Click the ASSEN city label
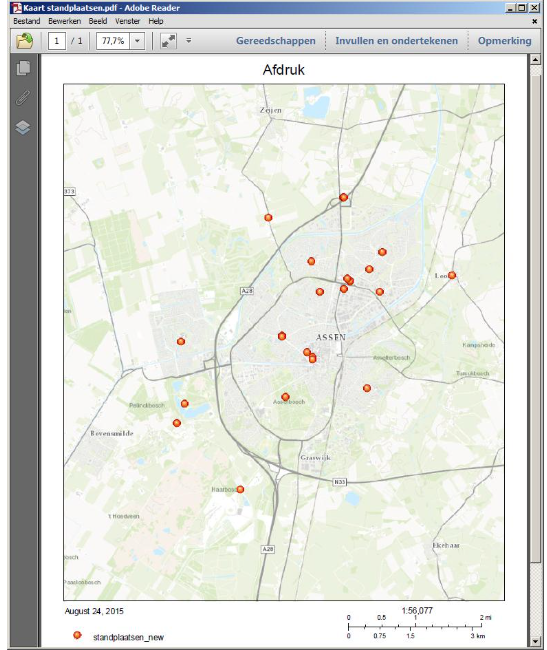The width and height of the screenshot is (547, 650). [331, 337]
